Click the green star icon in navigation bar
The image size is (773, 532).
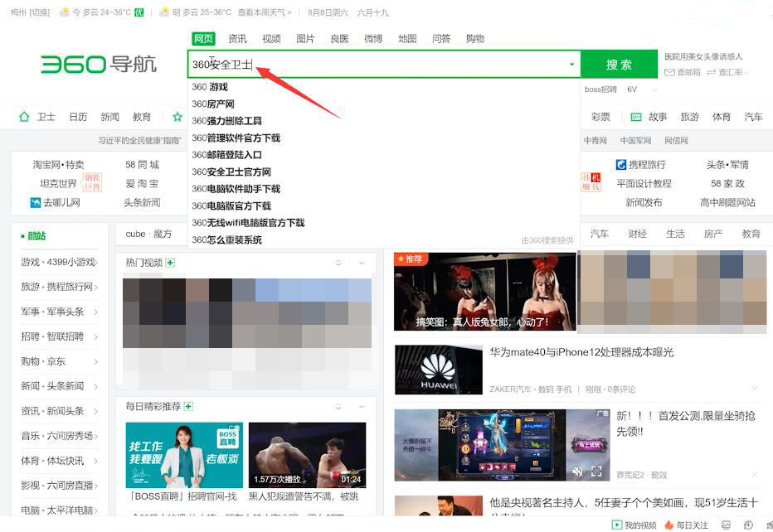tap(177, 117)
